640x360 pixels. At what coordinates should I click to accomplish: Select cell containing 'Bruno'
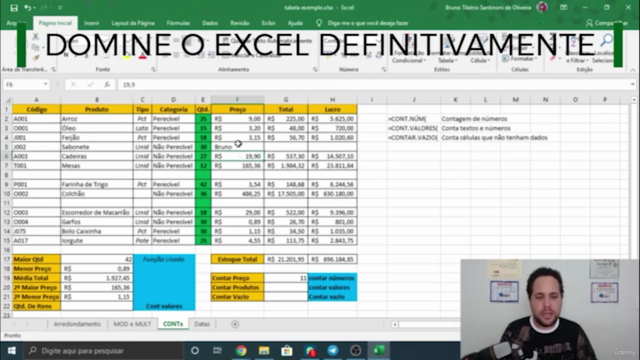pos(237,147)
